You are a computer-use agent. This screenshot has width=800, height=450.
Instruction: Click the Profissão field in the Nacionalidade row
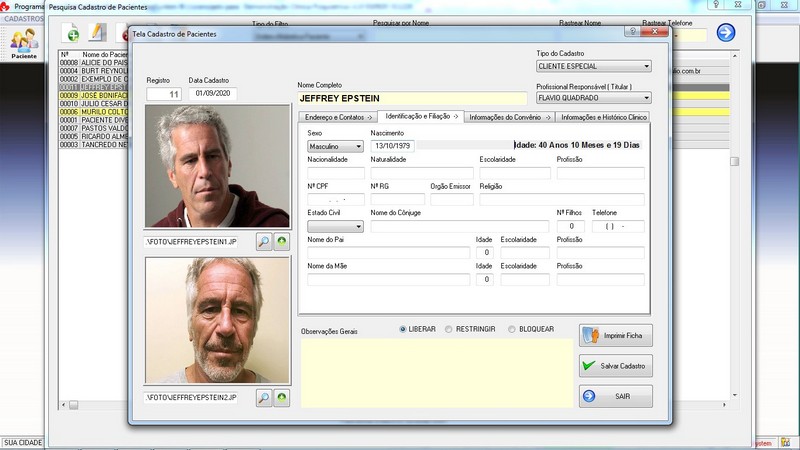(x=601, y=173)
